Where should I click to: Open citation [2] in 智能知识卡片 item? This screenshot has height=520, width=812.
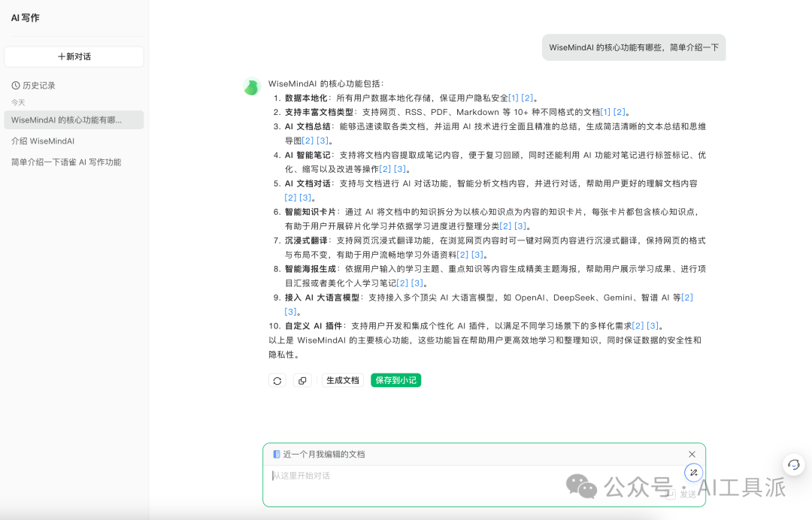click(505, 226)
